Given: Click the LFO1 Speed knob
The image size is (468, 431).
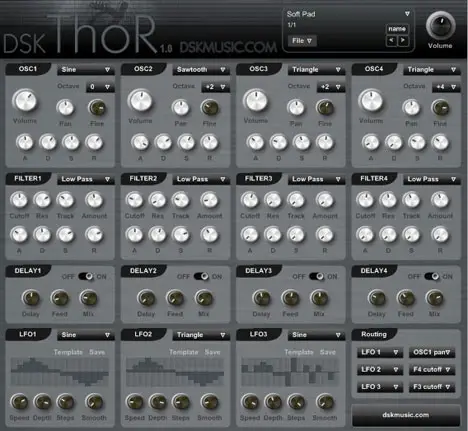Looking at the screenshot, I should click(19, 402).
